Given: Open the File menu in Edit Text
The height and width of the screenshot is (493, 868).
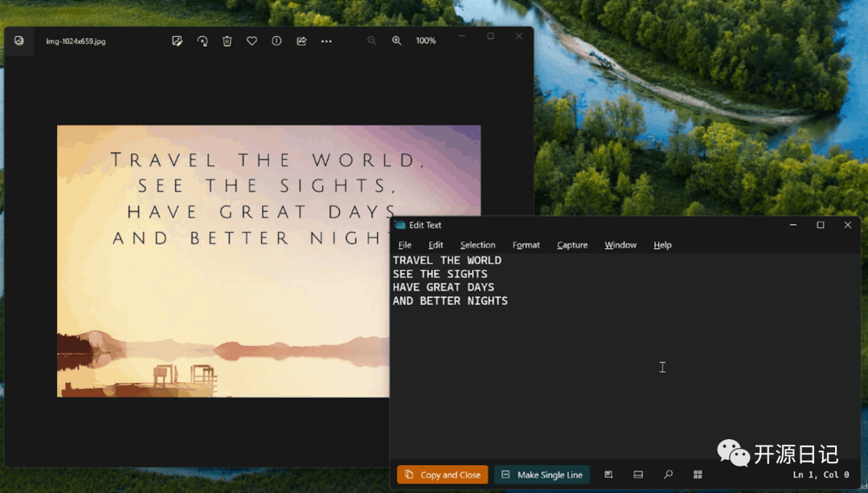Looking at the screenshot, I should [404, 245].
